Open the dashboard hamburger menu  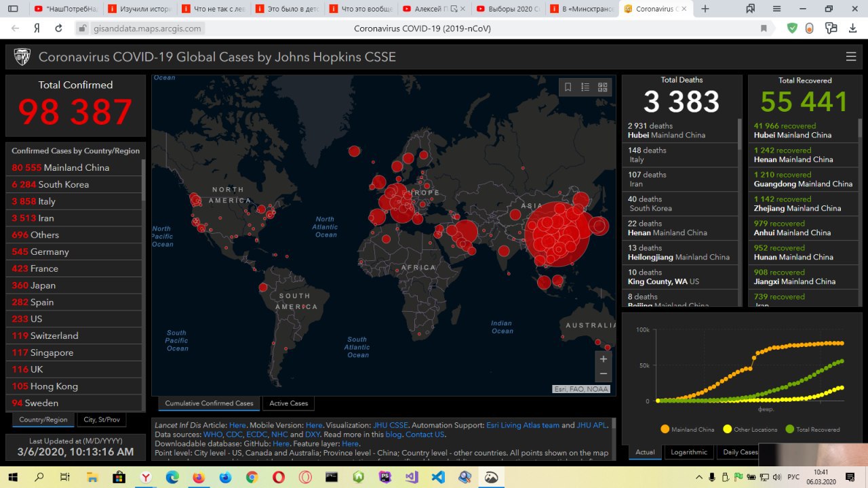pos(851,57)
